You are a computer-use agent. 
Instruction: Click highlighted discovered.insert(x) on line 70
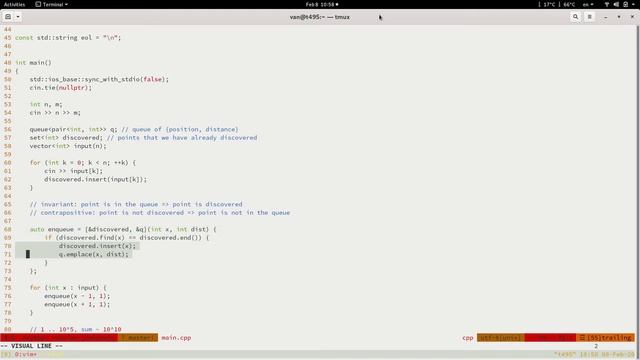(97, 246)
